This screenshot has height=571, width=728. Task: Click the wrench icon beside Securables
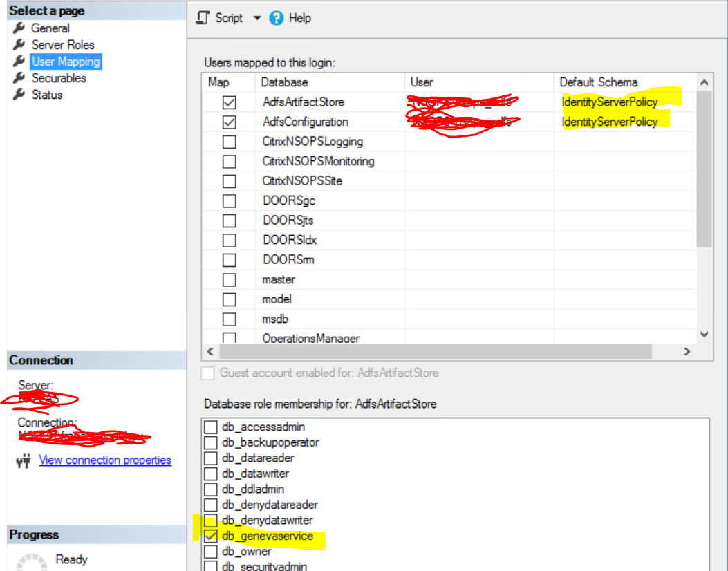(x=19, y=77)
